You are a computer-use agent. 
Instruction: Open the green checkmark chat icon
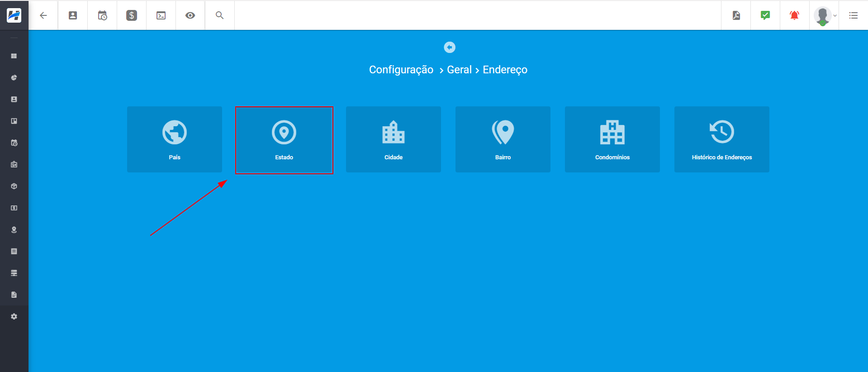click(x=765, y=15)
